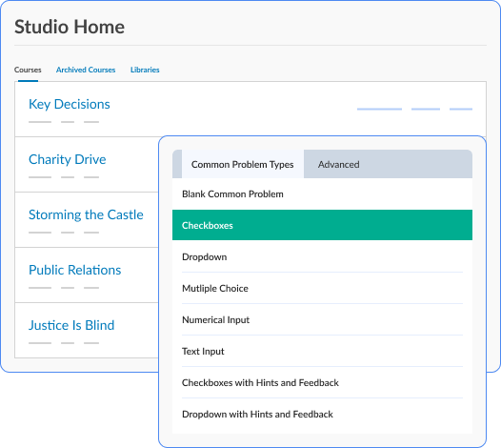Viewport: 501px width, 448px height.
Task: Select Checkboxes with Hints and Feedback
Action: click(322, 383)
